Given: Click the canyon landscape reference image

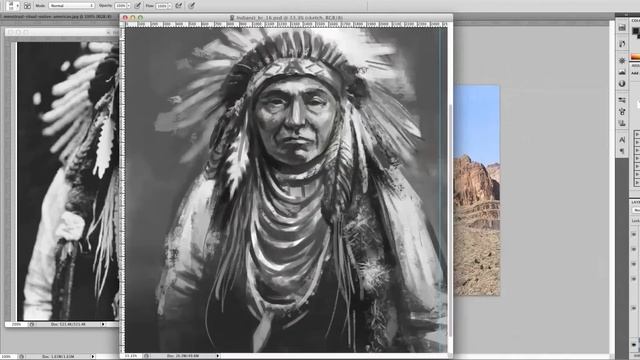Looking at the screenshot, I should [477, 190].
